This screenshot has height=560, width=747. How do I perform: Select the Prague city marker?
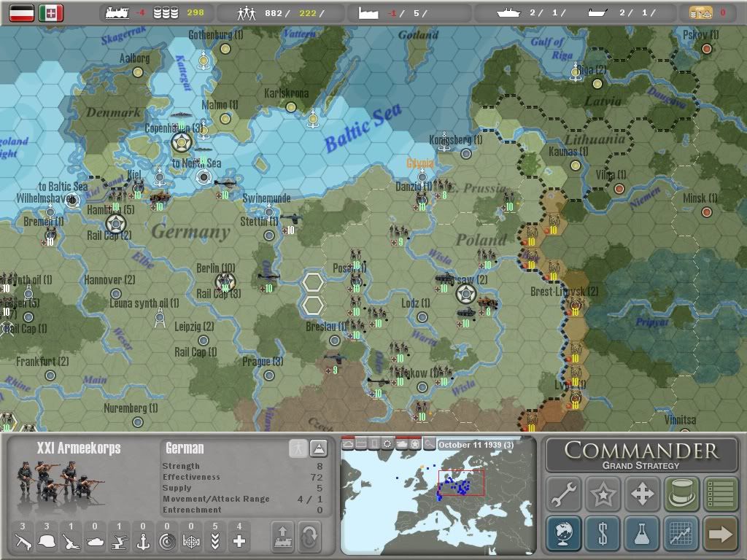269,376
